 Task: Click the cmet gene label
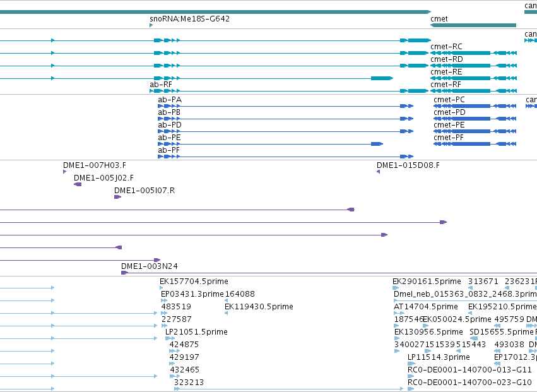tap(439, 19)
